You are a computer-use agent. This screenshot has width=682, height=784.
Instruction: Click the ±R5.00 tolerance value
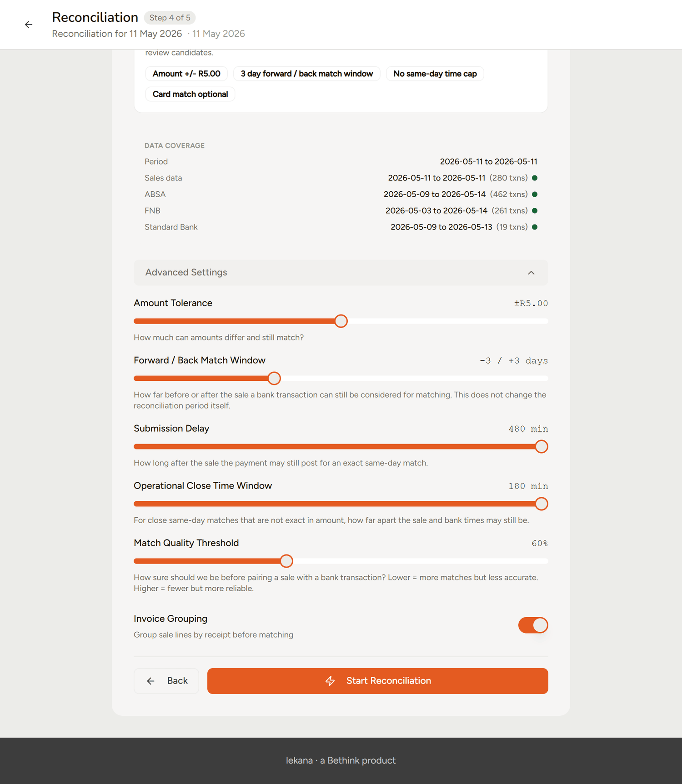[x=531, y=303]
